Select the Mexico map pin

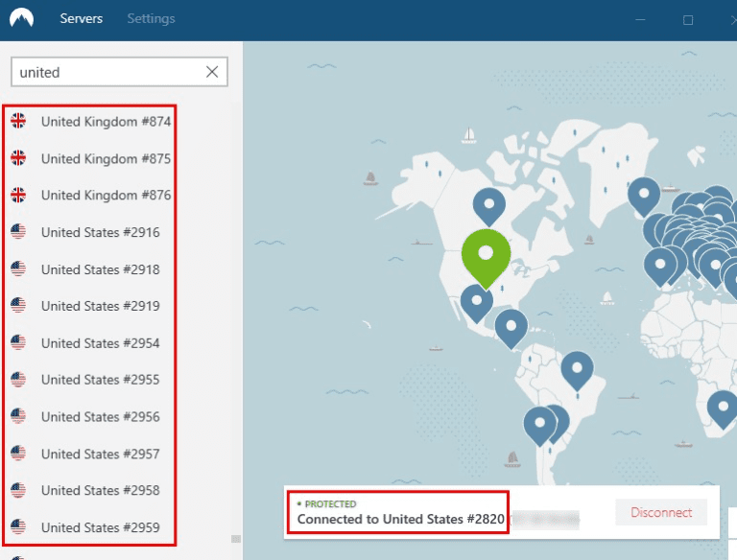(x=477, y=300)
